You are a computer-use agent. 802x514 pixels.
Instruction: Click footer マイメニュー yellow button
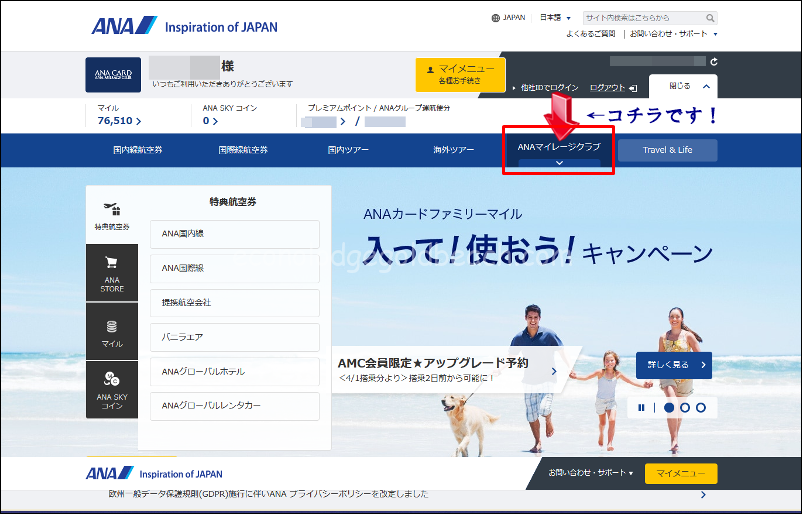tap(681, 474)
